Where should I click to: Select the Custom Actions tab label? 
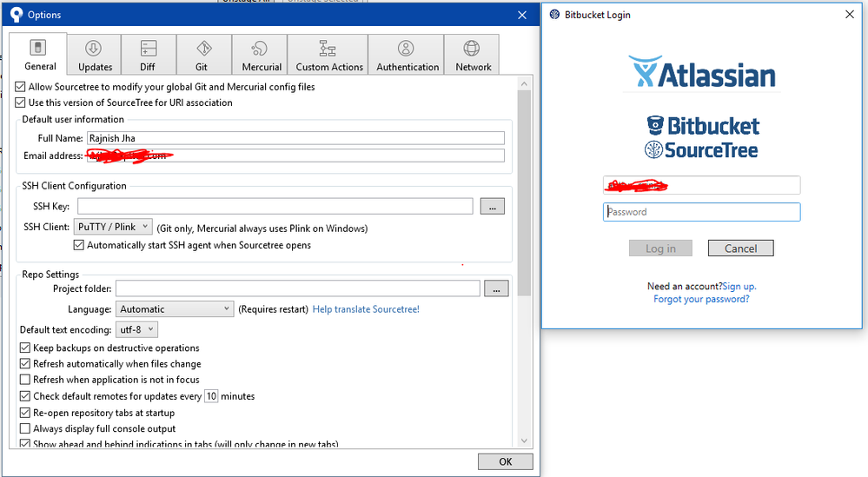pyautogui.click(x=329, y=67)
